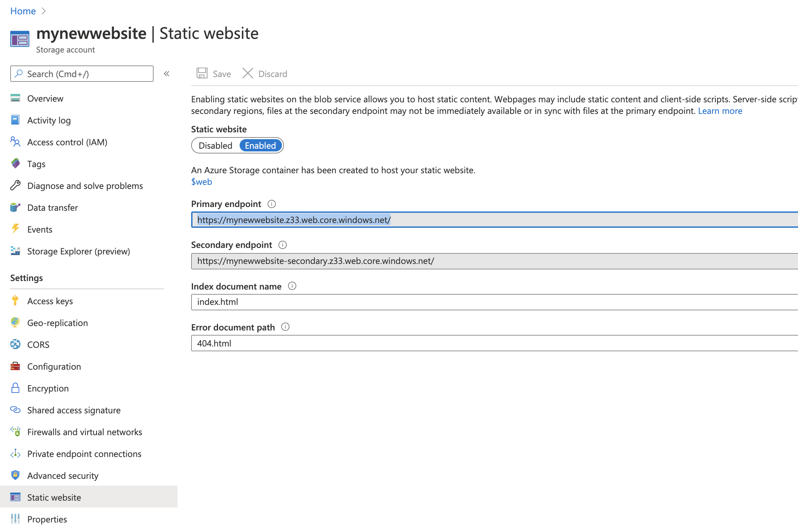Screen dimensions: 798x532
Task: Click the Save floppy disk icon
Action: click(x=202, y=74)
